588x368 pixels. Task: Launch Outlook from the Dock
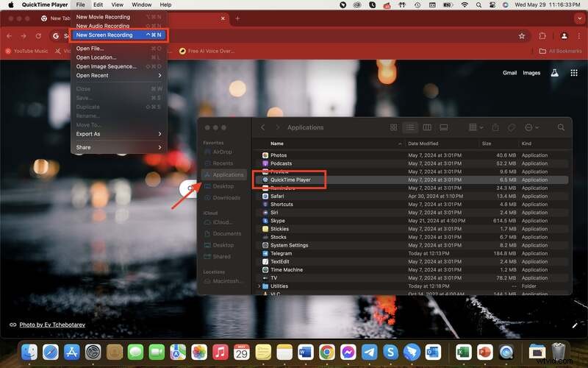(x=433, y=353)
